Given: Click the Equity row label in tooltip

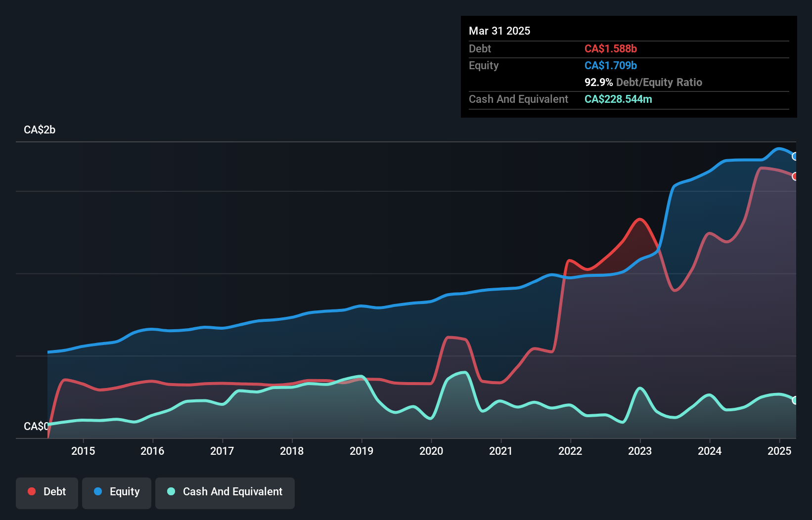Looking at the screenshot, I should (x=484, y=66).
